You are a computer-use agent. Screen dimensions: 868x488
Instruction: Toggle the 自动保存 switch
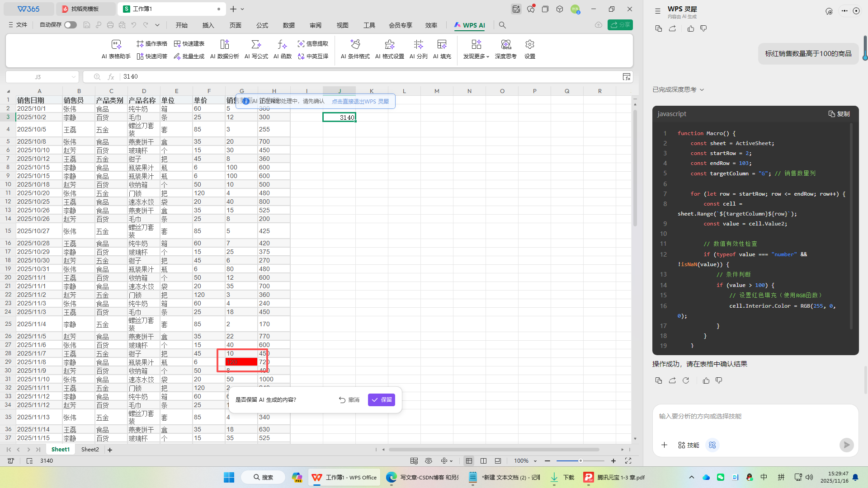pyautogui.click(x=70, y=25)
